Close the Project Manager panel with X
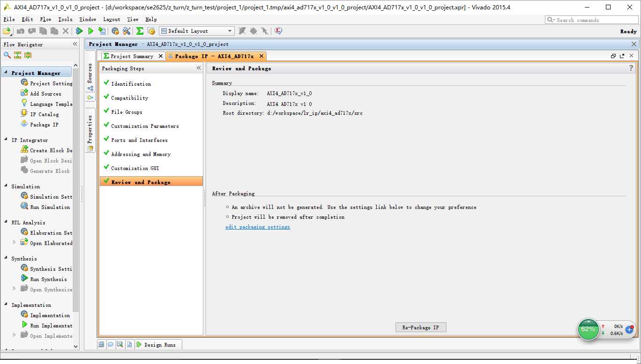641x364 pixels. click(x=634, y=44)
